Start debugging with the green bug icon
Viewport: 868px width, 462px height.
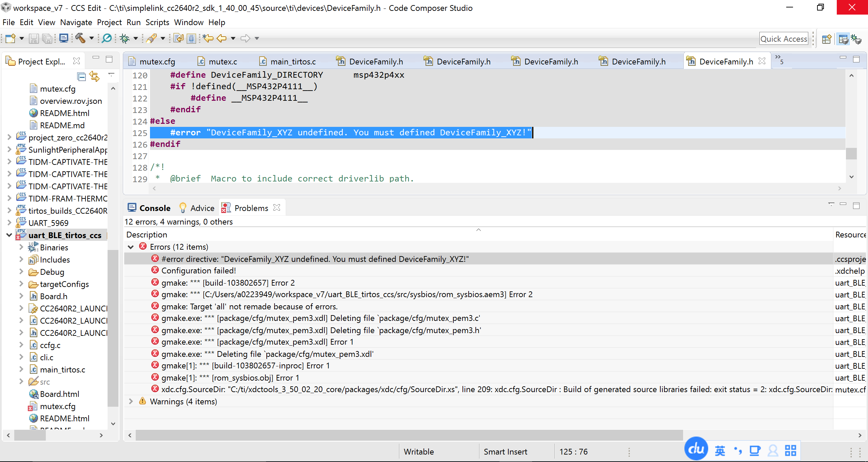click(125, 38)
